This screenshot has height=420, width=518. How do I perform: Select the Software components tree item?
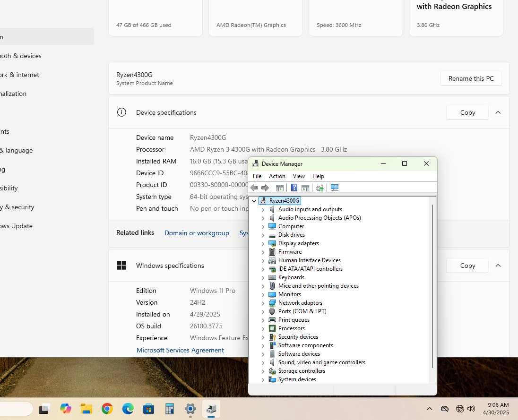[306, 345]
